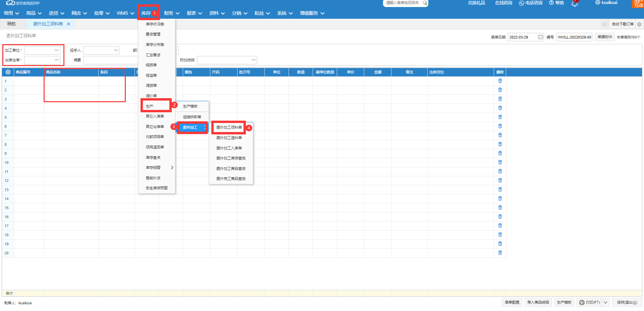644x311 pixels.
Task: Click the 保存退出 button
Action: [x=627, y=302]
